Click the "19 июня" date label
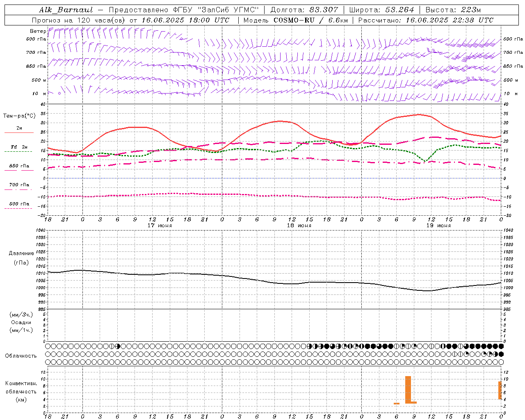This screenshot has width=525, height=420. pyautogui.click(x=438, y=226)
